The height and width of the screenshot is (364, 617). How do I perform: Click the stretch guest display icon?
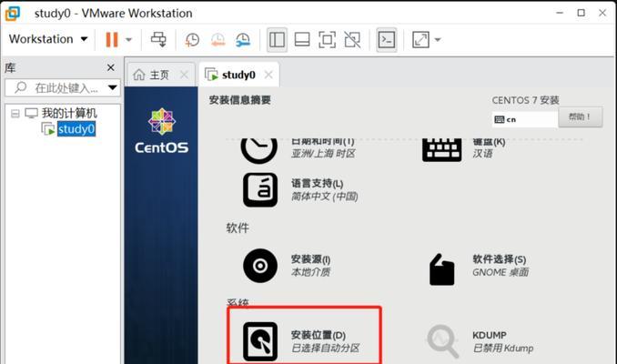click(420, 40)
